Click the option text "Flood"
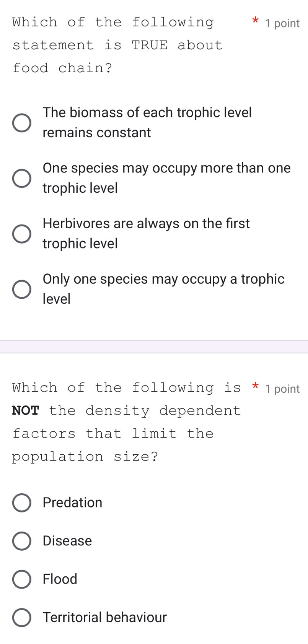This screenshot has height=644, width=308. 60,579
